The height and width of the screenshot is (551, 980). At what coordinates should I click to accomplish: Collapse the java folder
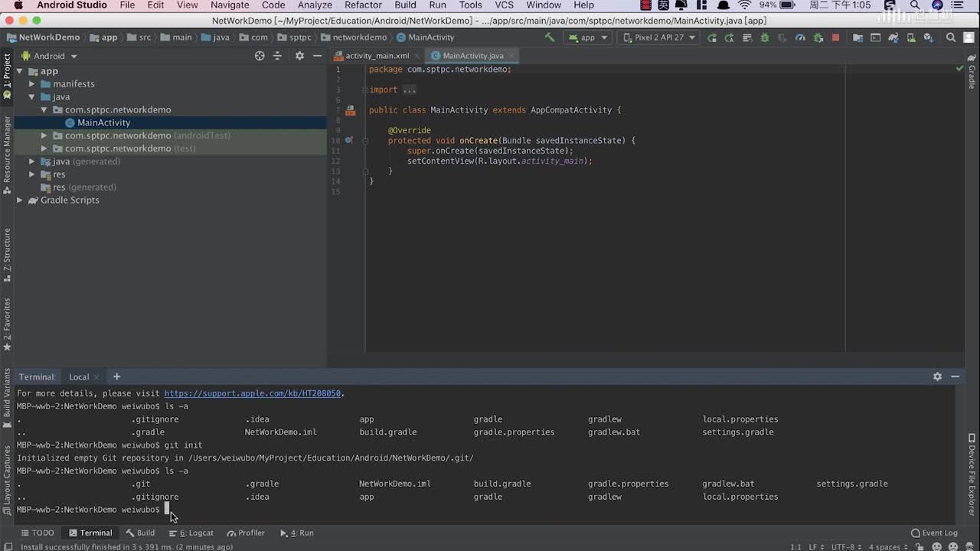32,97
